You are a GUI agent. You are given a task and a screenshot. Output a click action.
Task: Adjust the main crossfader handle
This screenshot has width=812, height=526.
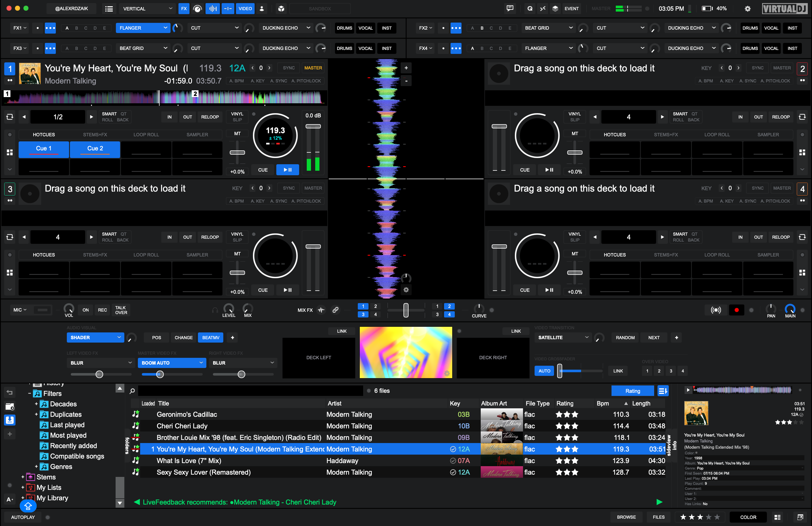click(406, 310)
